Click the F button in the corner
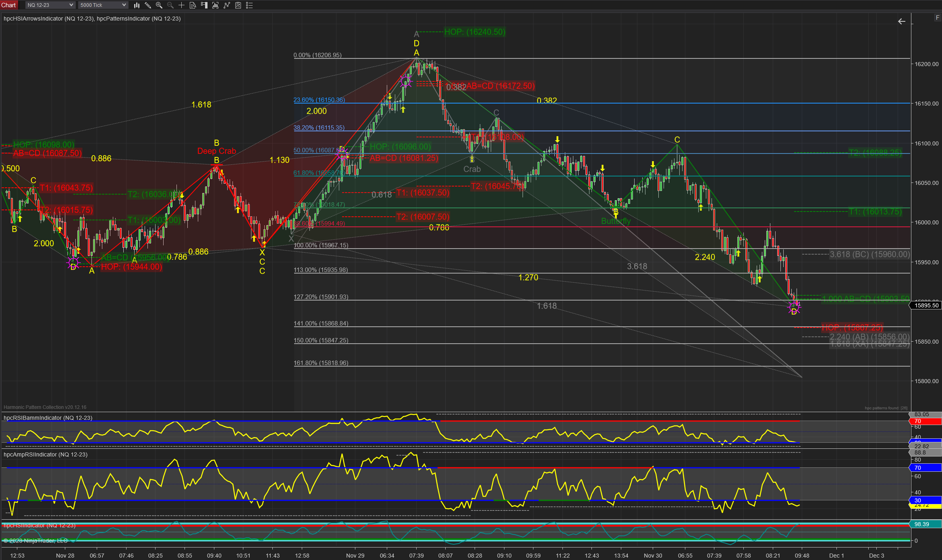Viewport: 942px width, 560px height. point(937,18)
